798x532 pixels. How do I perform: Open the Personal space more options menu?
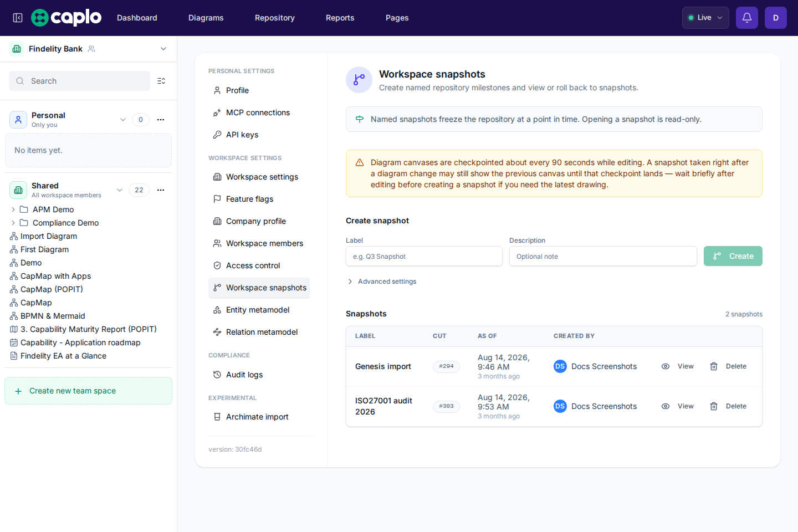161,120
